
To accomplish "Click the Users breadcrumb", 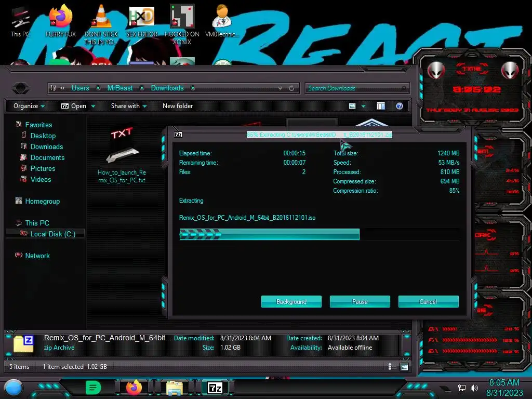I will tap(80, 88).
